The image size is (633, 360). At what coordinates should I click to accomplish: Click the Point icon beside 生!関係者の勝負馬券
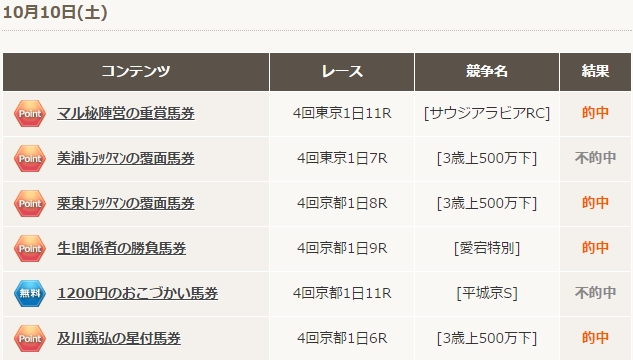30,248
